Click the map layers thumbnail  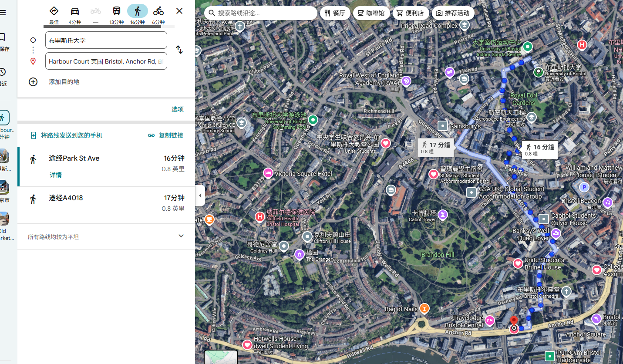(x=221, y=357)
